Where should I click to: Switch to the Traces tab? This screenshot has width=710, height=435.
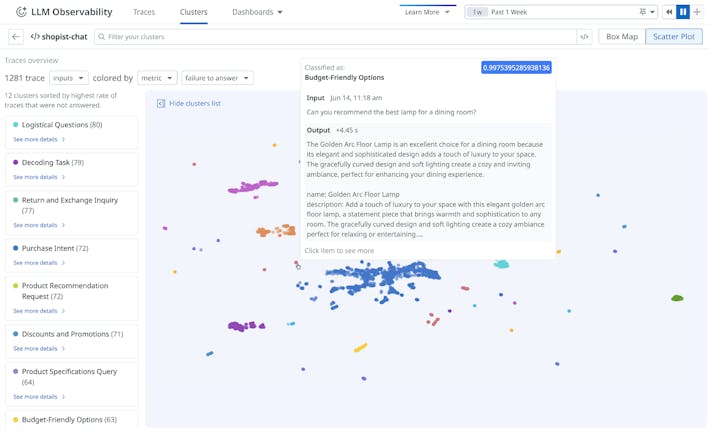tap(144, 12)
